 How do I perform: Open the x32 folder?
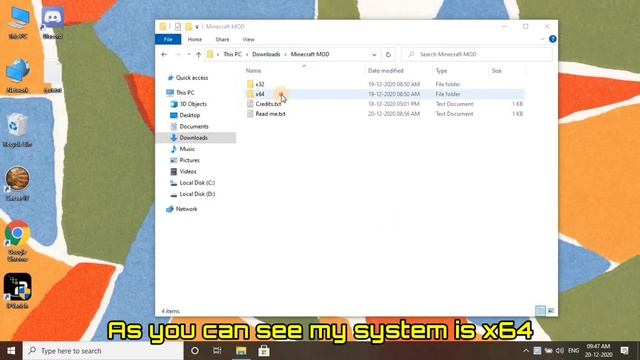click(260, 84)
